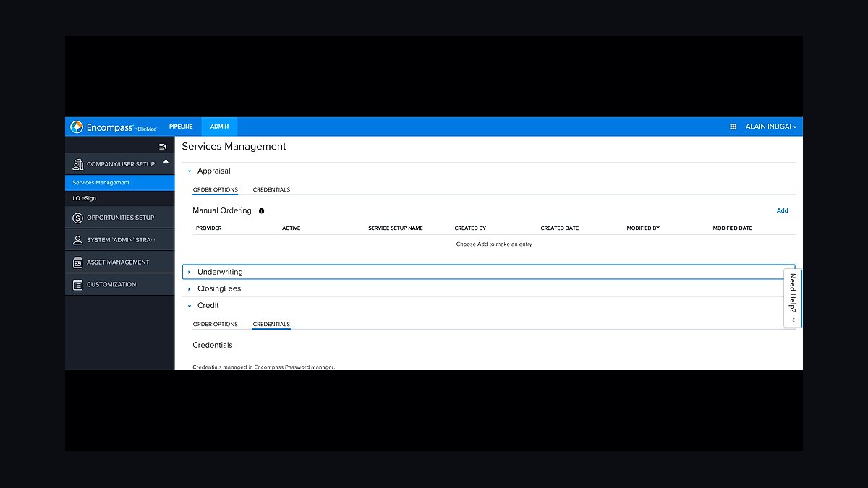868x488 pixels.
Task: Open Services Management in sidebar
Action: [120, 183]
